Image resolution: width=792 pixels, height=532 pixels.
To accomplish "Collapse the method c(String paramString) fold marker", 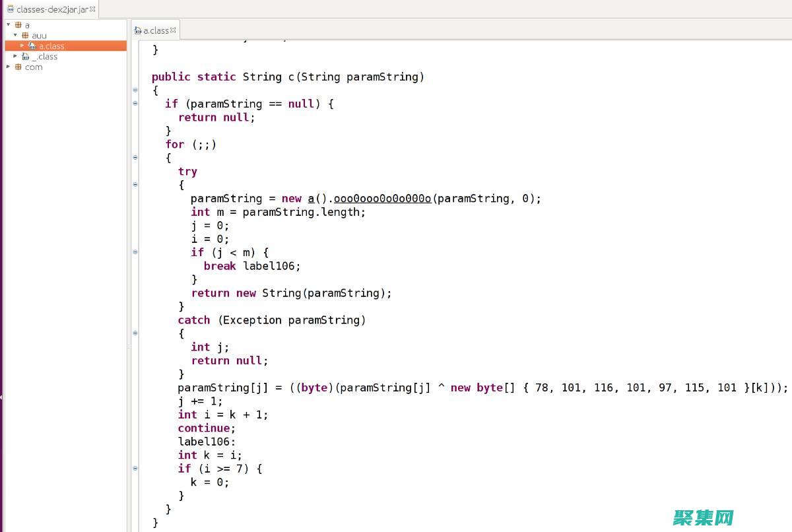I will [x=135, y=90].
